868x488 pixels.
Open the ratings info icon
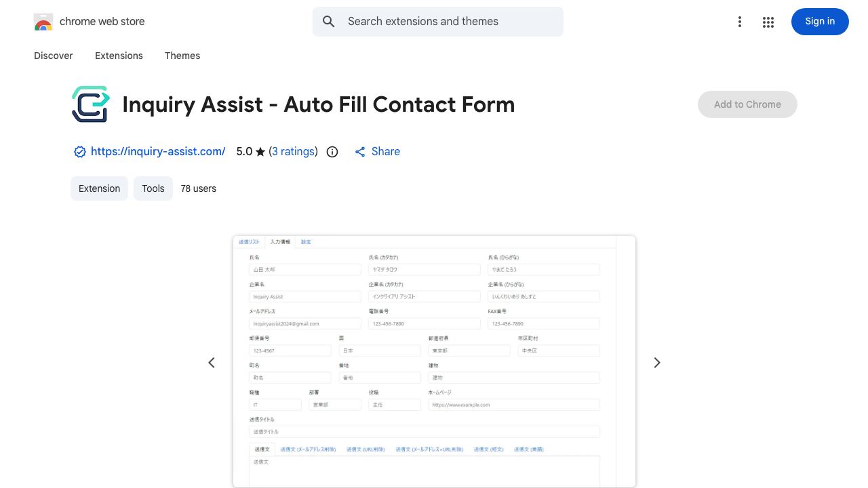tap(332, 152)
